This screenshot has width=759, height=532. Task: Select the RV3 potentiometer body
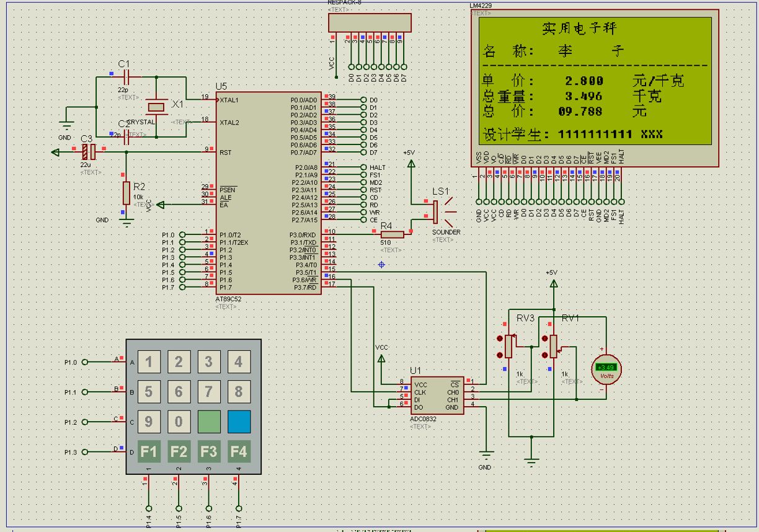(x=508, y=346)
